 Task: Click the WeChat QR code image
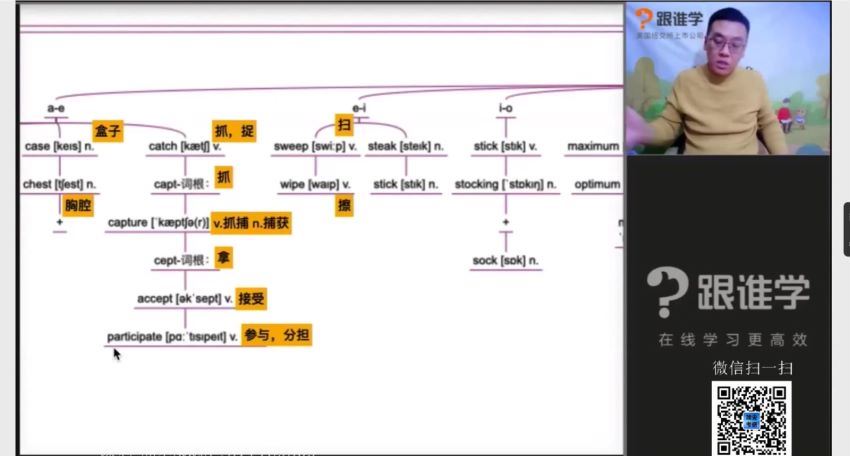click(x=751, y=417)
